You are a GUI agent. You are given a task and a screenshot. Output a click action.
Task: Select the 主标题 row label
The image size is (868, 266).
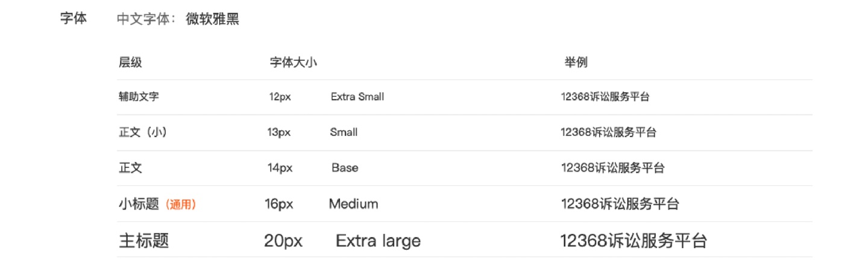pyautogui.click(x=144, y=241)
